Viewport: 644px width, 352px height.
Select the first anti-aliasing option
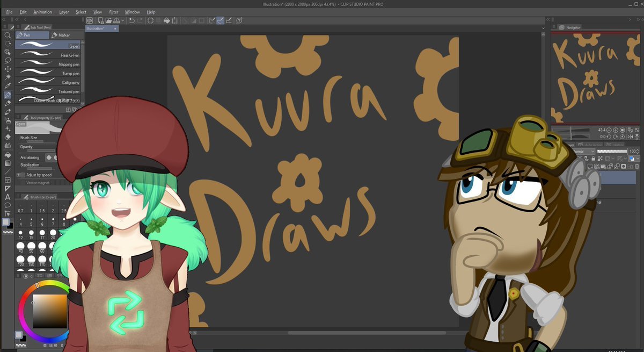point(49,157)
